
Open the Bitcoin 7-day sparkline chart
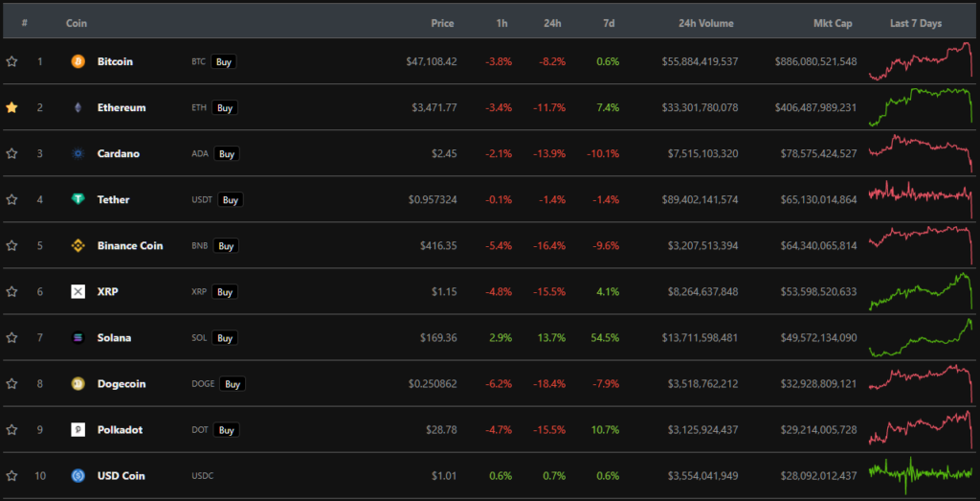(x=921, y=61)
